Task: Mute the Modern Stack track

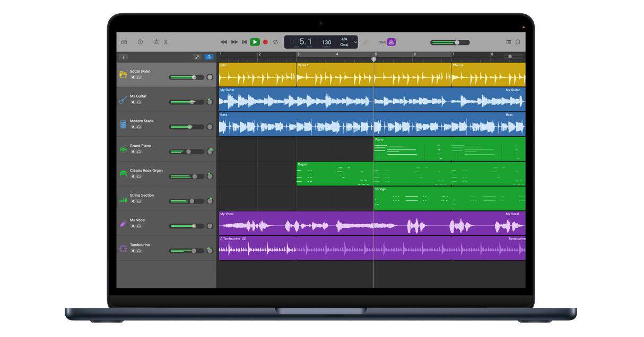Action: (133, 127)
